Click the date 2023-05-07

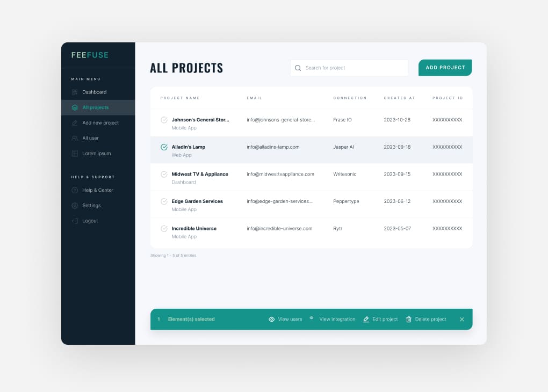click(398, 229)
